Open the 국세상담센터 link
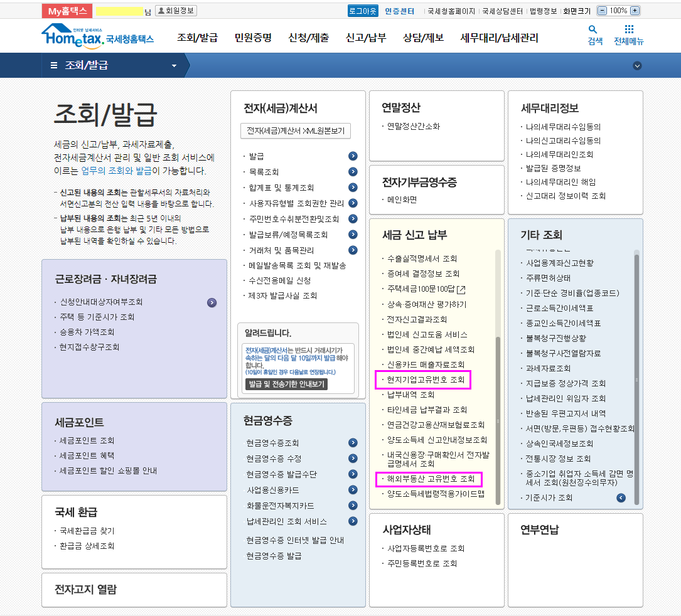The width and height of the screenshot is (681, 616). click(503, 11)
